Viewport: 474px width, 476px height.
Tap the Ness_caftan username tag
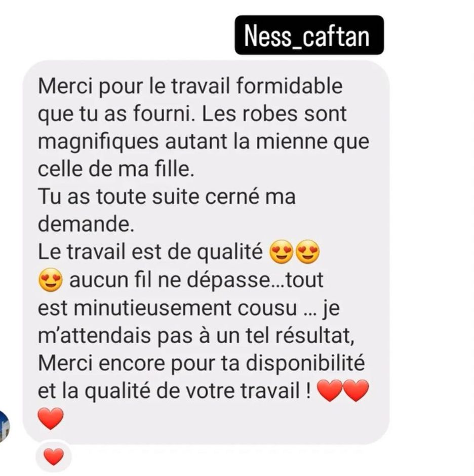[309, 35]
